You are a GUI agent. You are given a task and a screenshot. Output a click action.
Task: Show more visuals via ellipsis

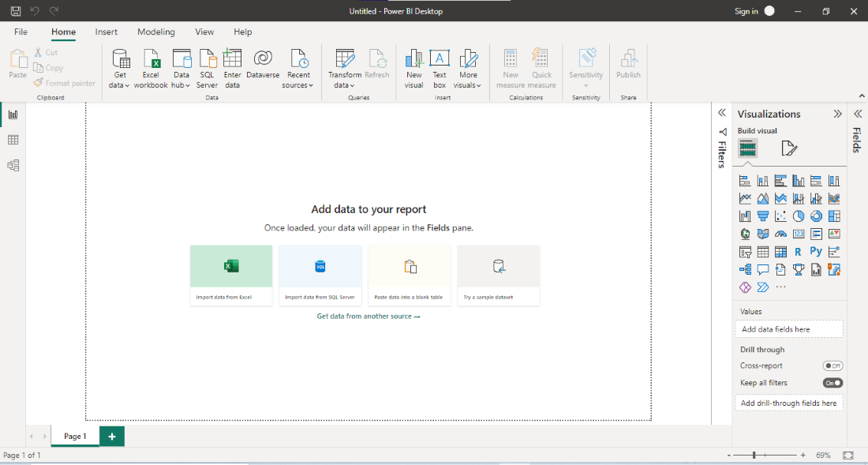click(780, 287)
